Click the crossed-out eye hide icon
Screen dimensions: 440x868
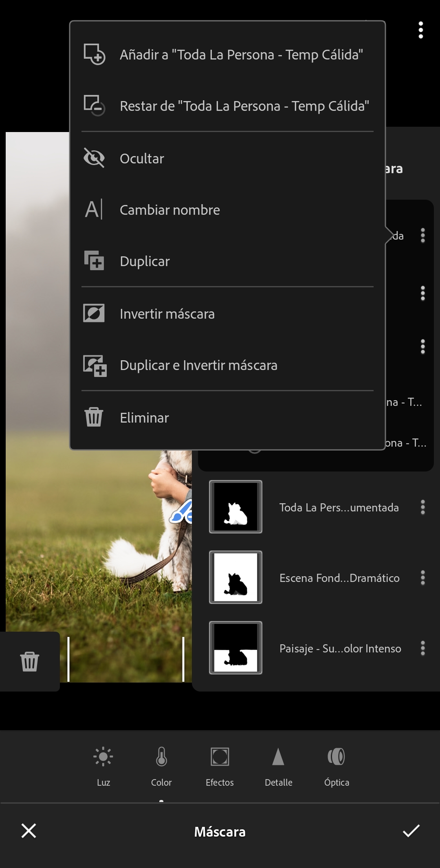pos(94,158)
